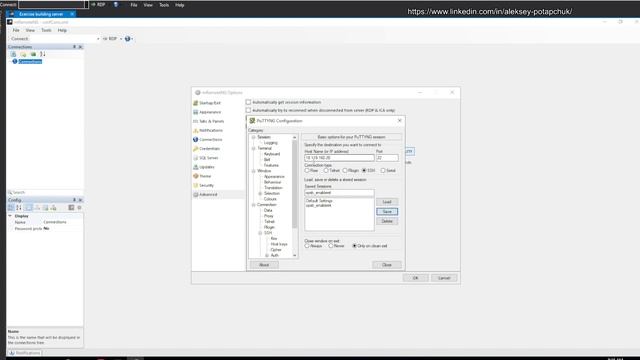Enable automatically try to reconnect option
The width and height of the screenshot is (640, 360).
pyautogui.click(x=248, y=110)
